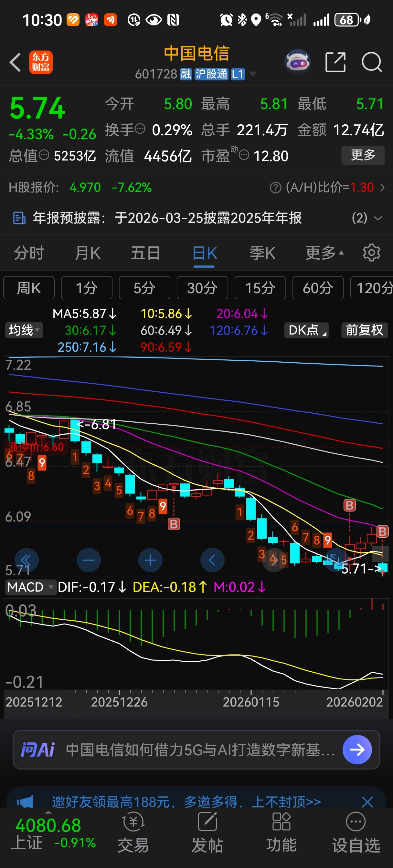This screenshot has width=393, height=868.
Task: Tap the info icon beside 市盈
Action: coord(244,155)
